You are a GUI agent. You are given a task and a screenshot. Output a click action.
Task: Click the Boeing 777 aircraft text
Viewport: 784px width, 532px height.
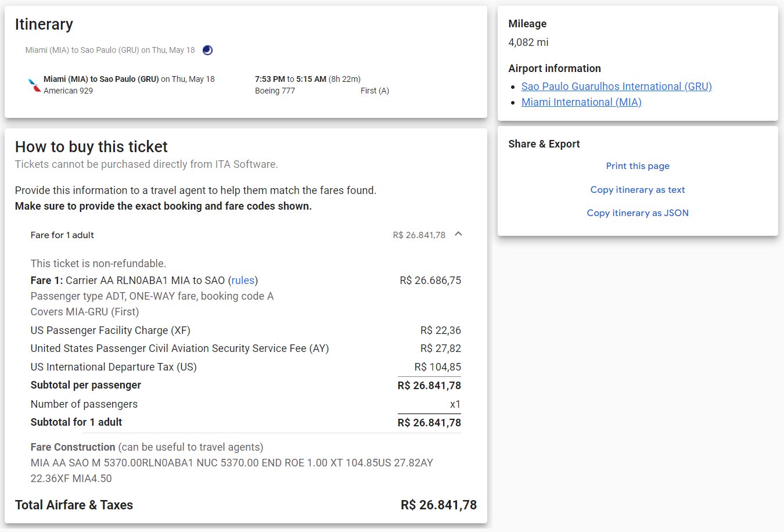point(275,91)
